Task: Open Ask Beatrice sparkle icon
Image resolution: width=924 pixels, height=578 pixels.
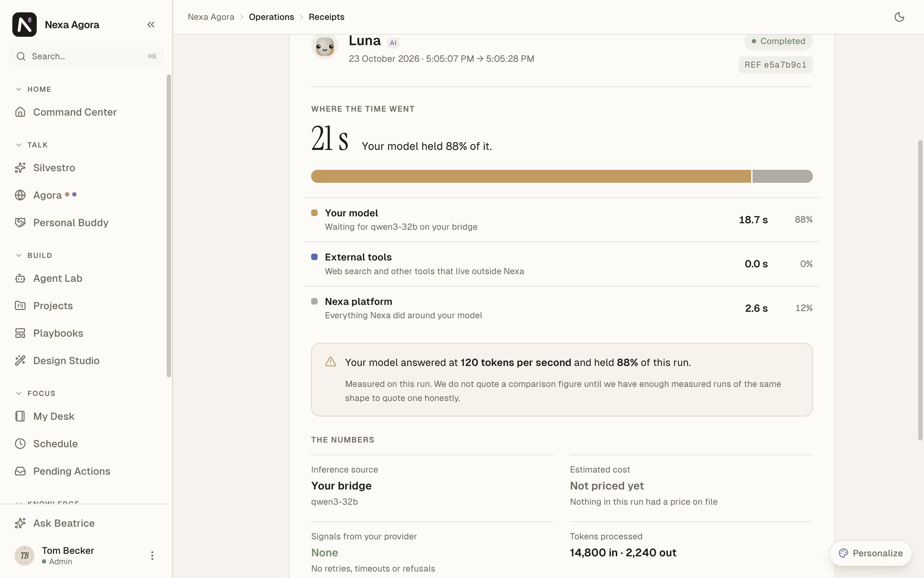Action: (x=20, y=523)
